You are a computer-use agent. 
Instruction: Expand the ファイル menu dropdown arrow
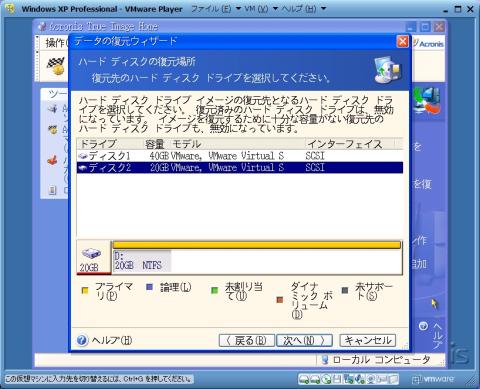pyautogui.click(x=238, y=9)
